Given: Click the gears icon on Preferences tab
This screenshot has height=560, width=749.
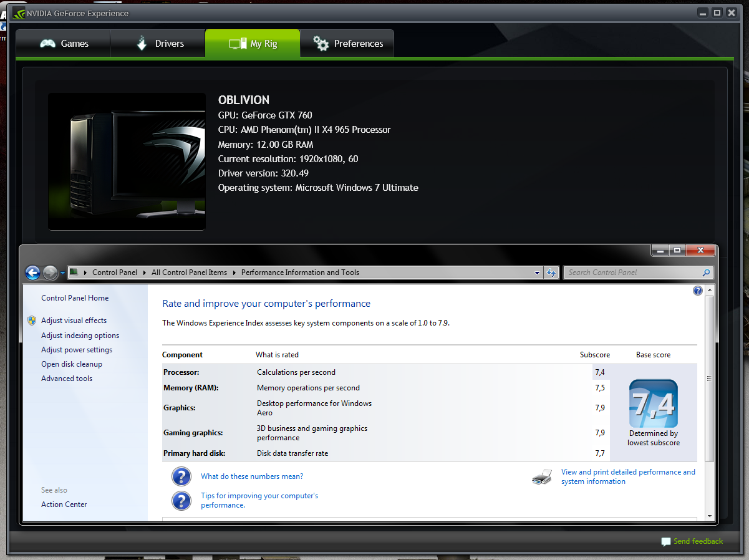Looking at the screenshot, I should coord(321,44).
